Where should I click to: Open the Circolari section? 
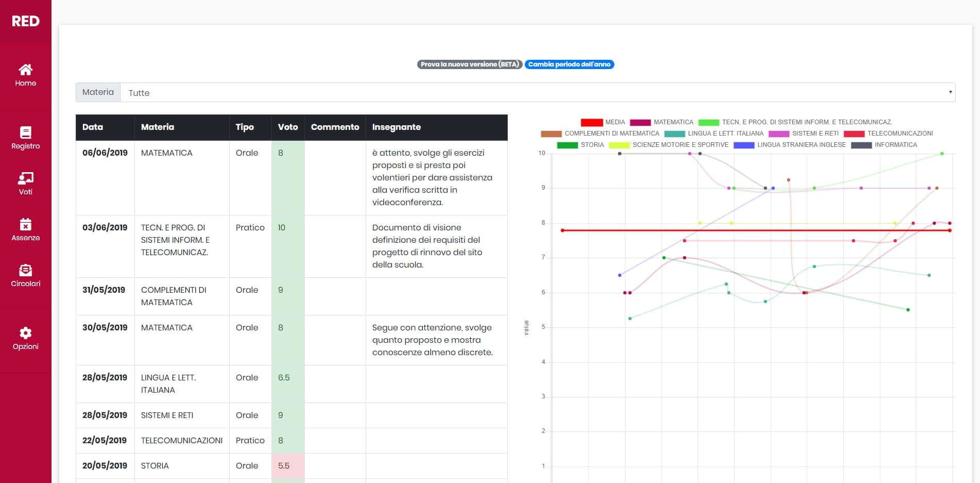(x=25, y=276)
